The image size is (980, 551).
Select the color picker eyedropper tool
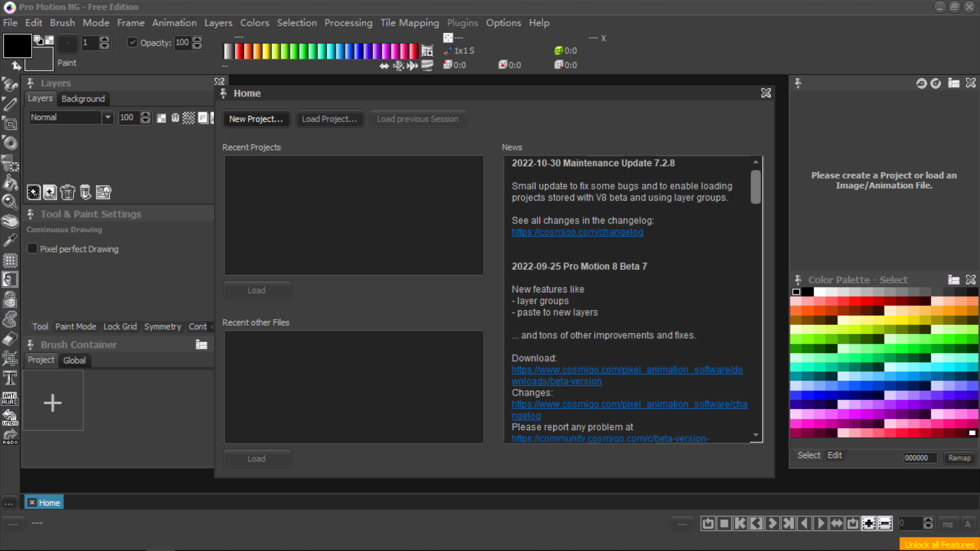pos(10,241)
